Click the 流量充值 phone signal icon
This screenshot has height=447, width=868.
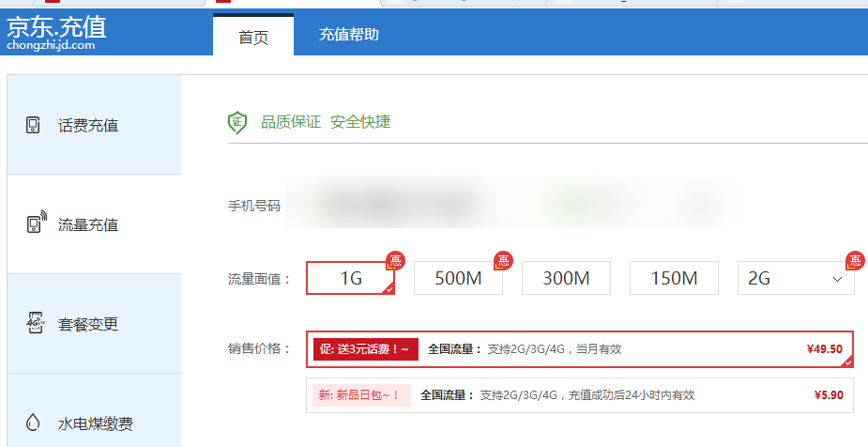click(36, 223)
